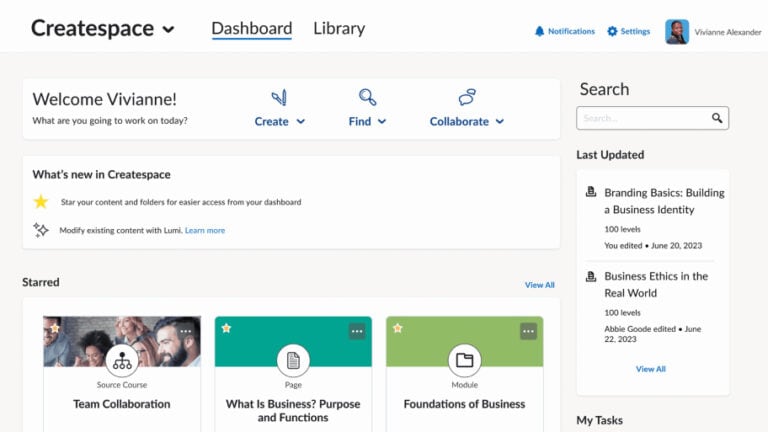Click View All next to Starred
Screen dimensions: 768x432
click(539, 285)
